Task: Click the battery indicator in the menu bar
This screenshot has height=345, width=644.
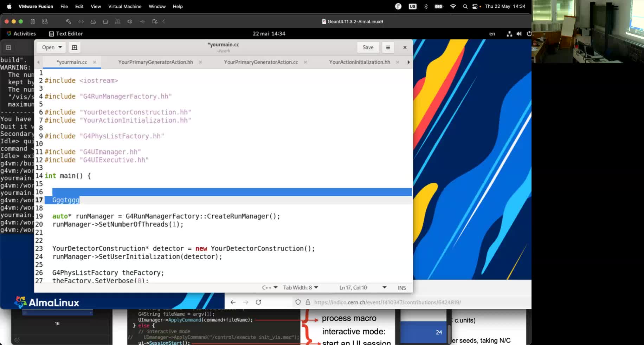Action: click(x=438, y=6)
